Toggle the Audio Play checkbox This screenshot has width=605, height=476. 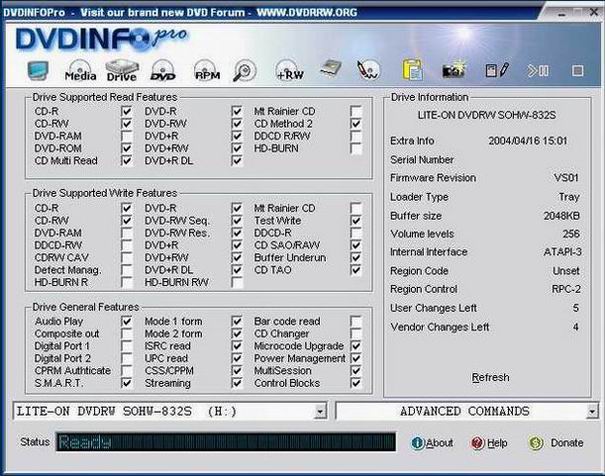click(127, 321)
